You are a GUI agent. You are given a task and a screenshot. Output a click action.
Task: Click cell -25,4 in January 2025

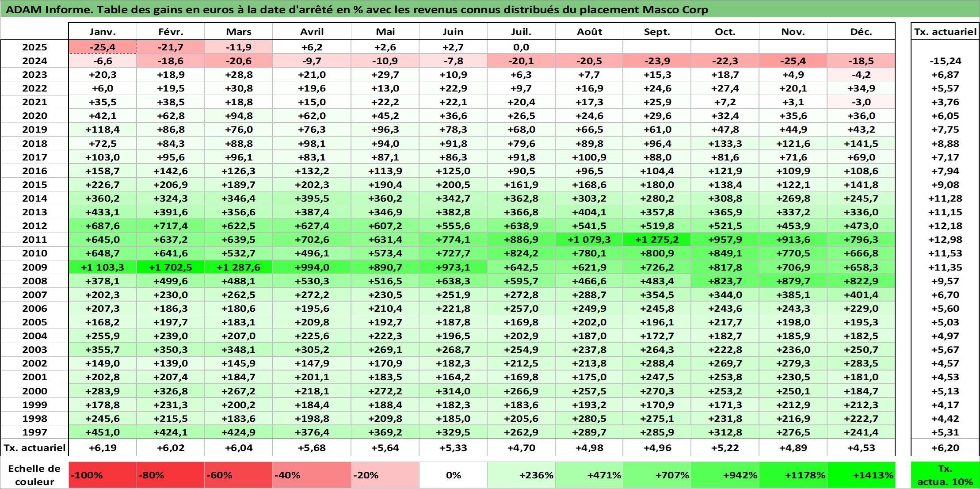tap(103, 47)
